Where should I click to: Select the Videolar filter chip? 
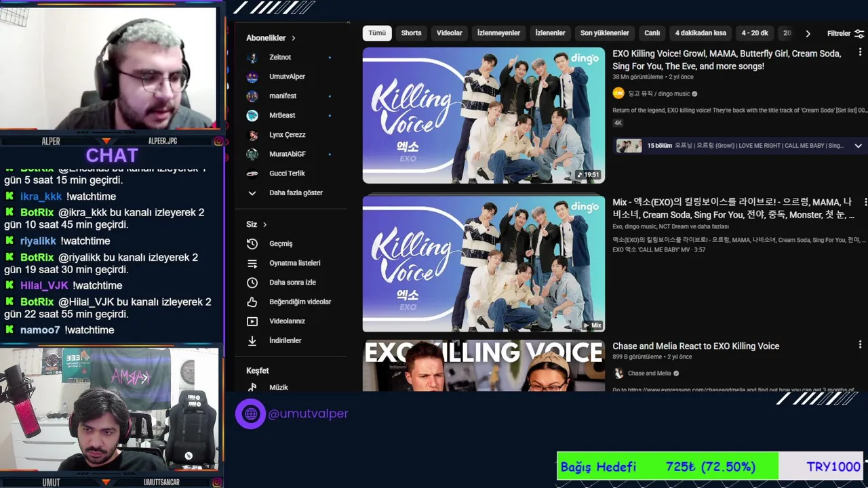(x=449, y=33)
